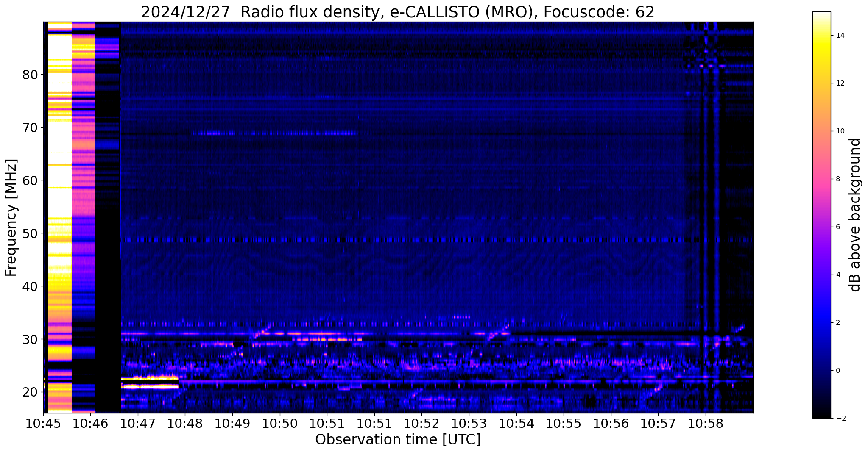Click the vertical dB colorbar gradient
This screenshot has height=452, width=868.
pyautogui.click(x=821, y=215)
